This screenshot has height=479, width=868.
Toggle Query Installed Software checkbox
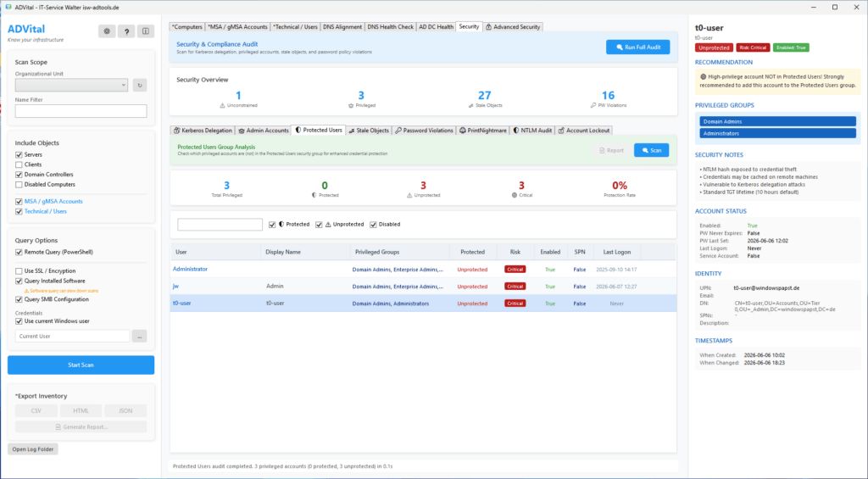click(19, 281)
